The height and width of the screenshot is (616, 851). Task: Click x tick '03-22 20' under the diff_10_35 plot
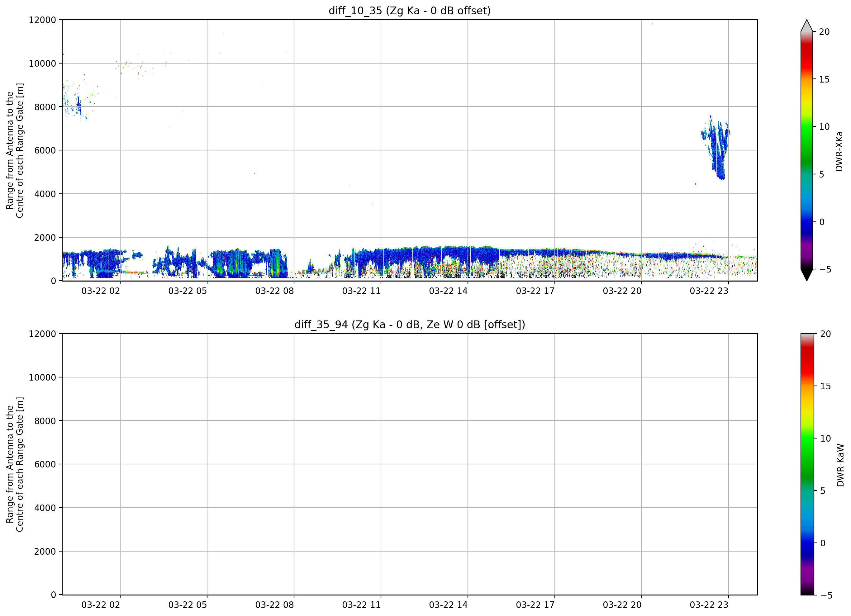[x=622, y=291]
